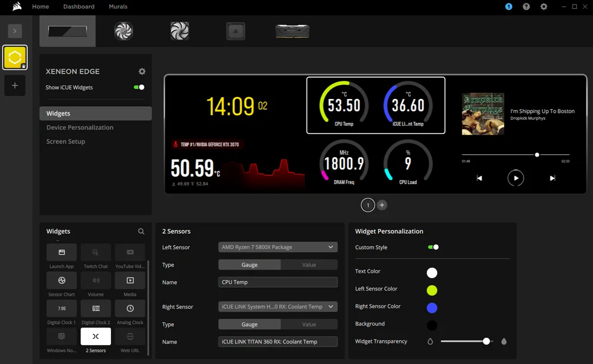
Task: Choose the Launch App widget
Action: coord(61,253)
